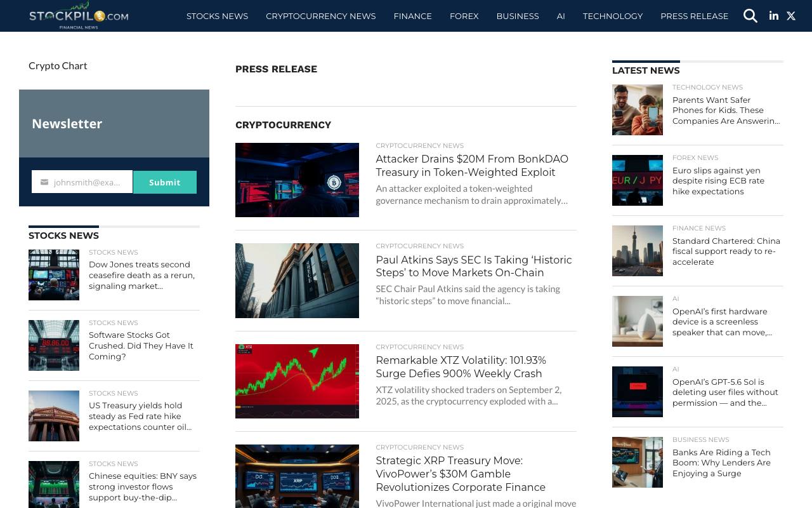Click the envelope icon in newsletter email field

pos(44,182)
